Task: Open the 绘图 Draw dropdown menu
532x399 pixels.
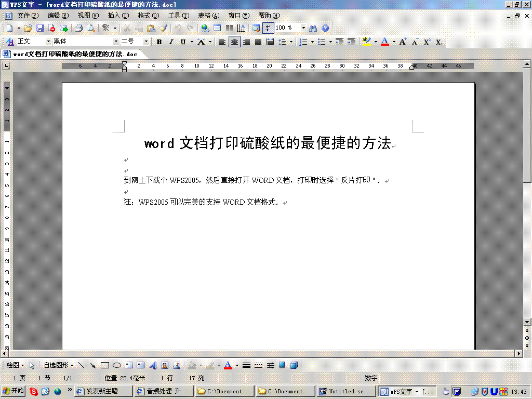Action: coord(15,365)
